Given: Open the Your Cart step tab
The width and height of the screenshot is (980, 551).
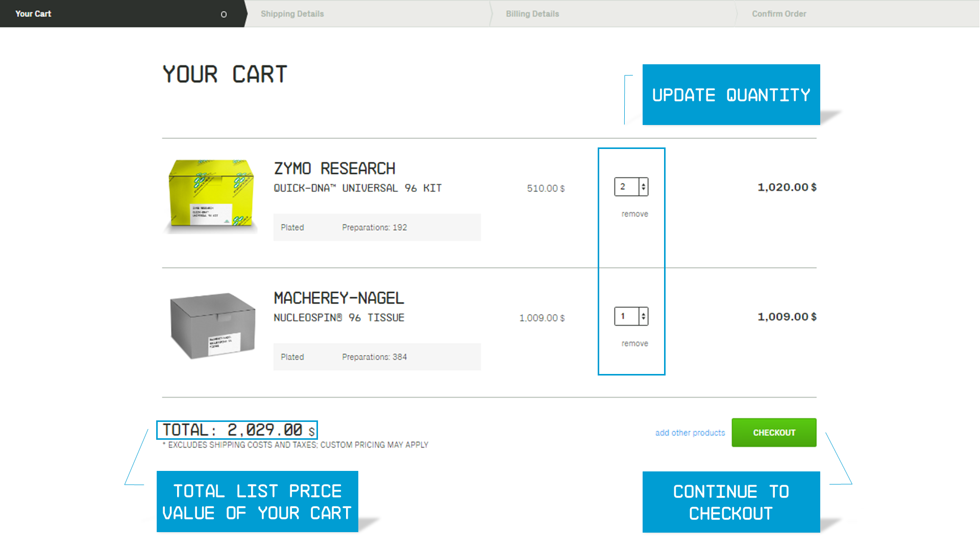Looking at the screenshot, I should pyautogui.click(x=122, y=14).
